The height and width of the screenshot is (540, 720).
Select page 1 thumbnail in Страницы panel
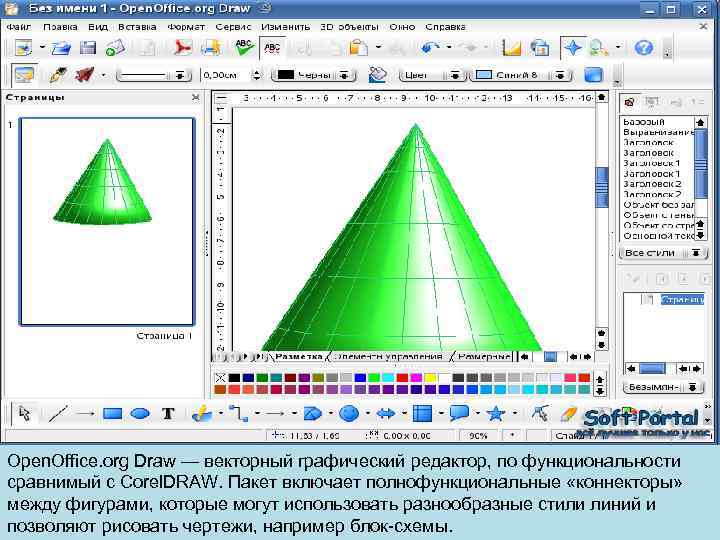coord(107,221)
